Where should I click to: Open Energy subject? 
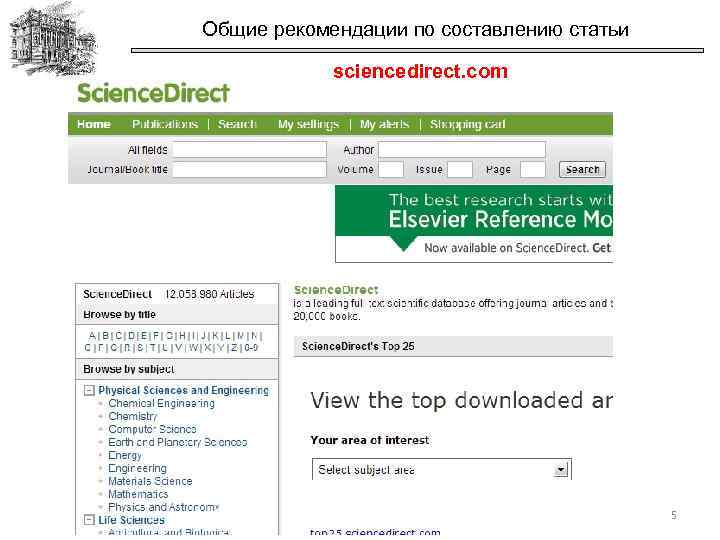click(125, 456)
